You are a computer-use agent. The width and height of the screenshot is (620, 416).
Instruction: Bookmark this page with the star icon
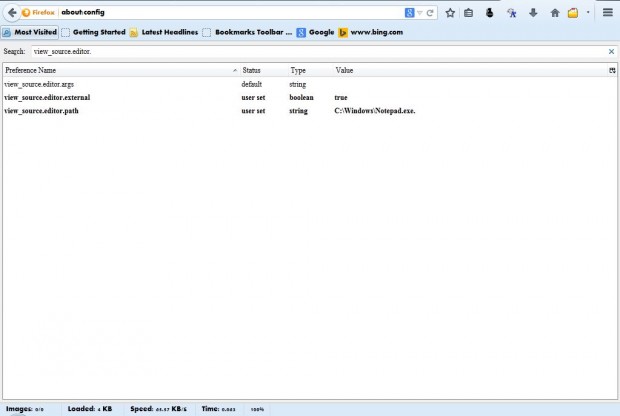(x=450, y=13)
